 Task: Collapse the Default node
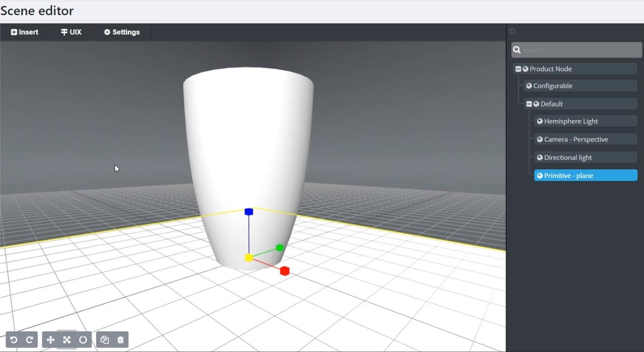[x=529, y=104]
